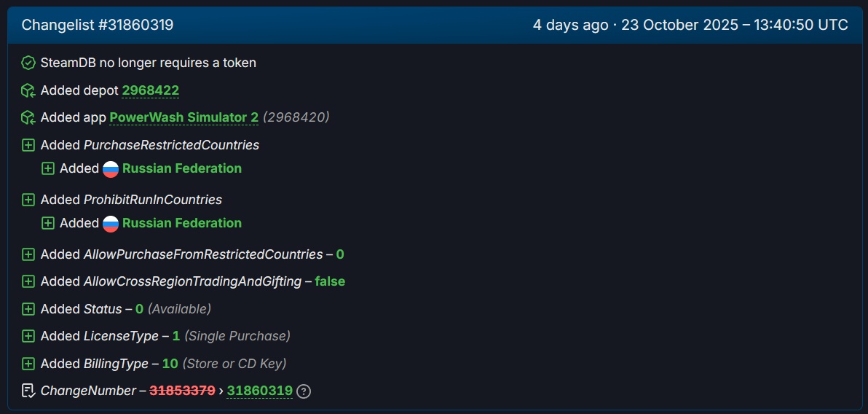Viewport: 868px width, 414px height.
Task: Click the verified checkmark icon beside SteamDB token notice
Action: point(28,63)
